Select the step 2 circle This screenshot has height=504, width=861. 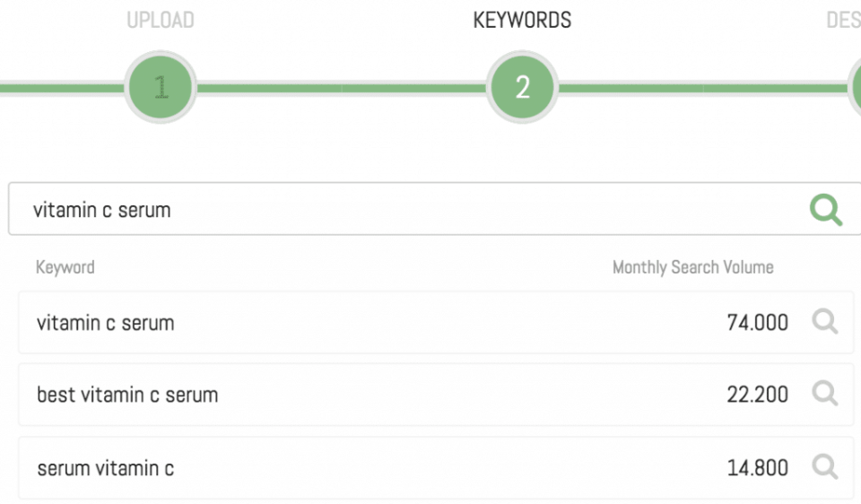click(522, 88)
